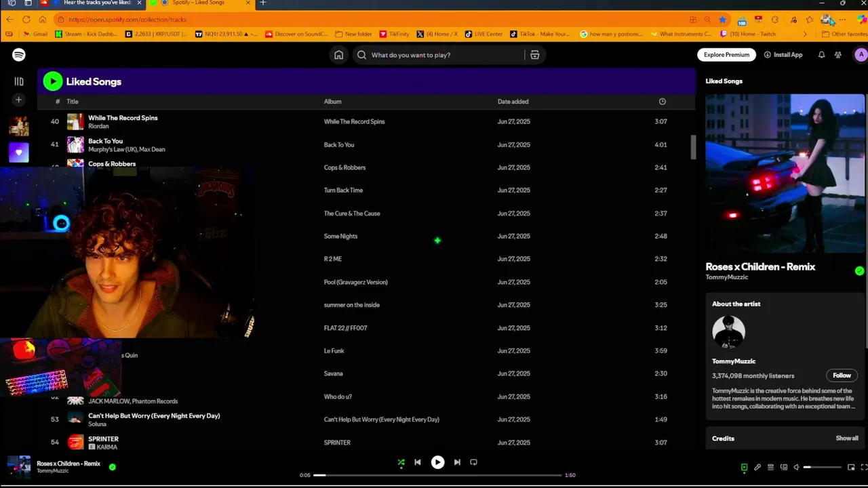Open 'Roses x Children - Remix' title in side panel

pos(760,267)
